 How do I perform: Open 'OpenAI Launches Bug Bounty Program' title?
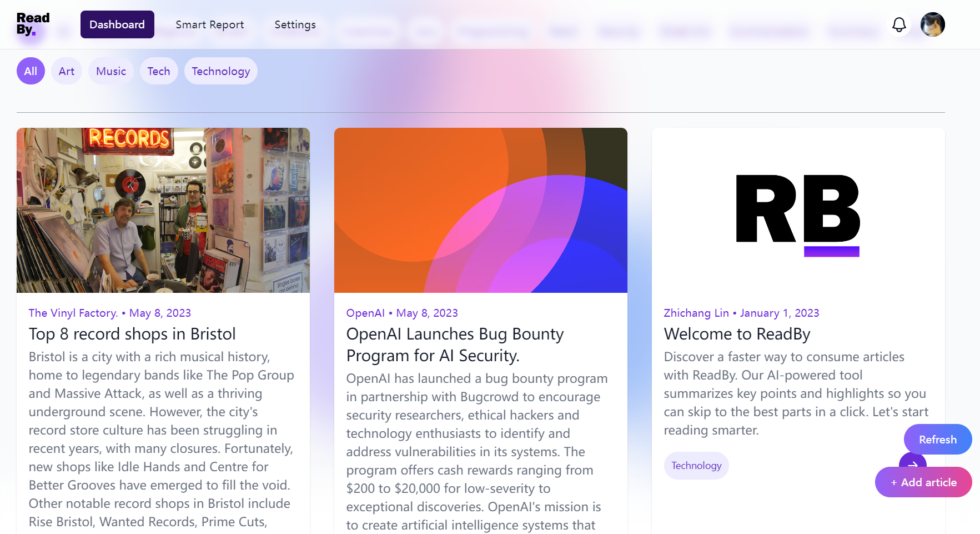coord(455,345)
